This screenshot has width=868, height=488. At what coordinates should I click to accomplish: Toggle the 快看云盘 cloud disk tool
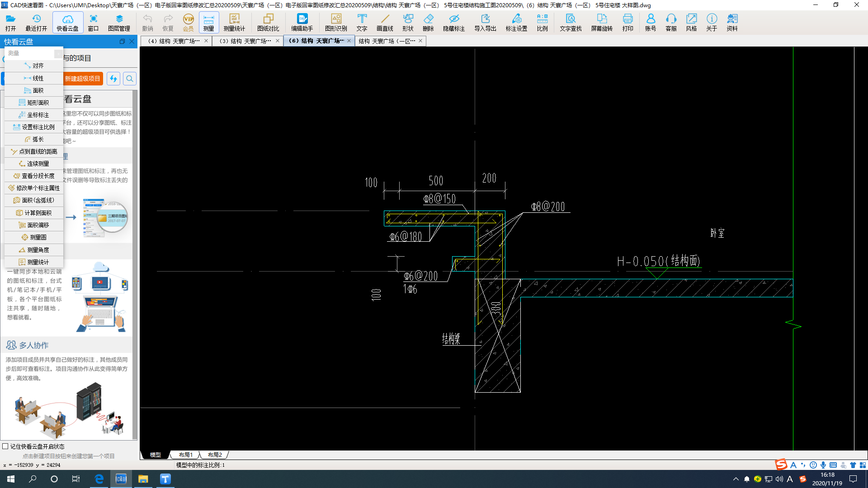pyautogui.click(x=68, y=22)
